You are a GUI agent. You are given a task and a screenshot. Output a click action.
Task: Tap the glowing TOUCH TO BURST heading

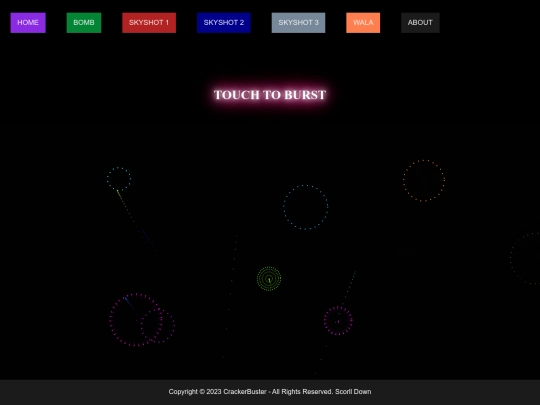[270, 95]
